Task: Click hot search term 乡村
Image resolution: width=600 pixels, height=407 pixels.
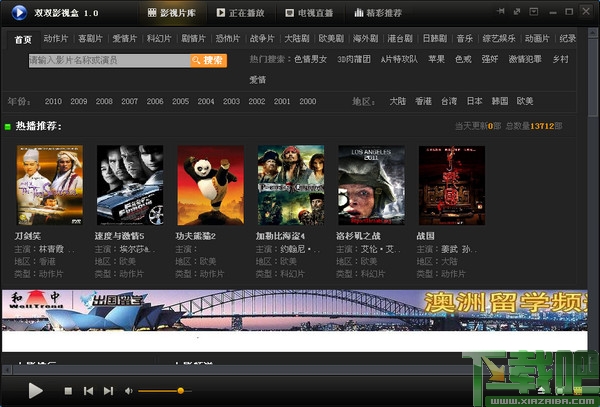Action: pos(560,59)
